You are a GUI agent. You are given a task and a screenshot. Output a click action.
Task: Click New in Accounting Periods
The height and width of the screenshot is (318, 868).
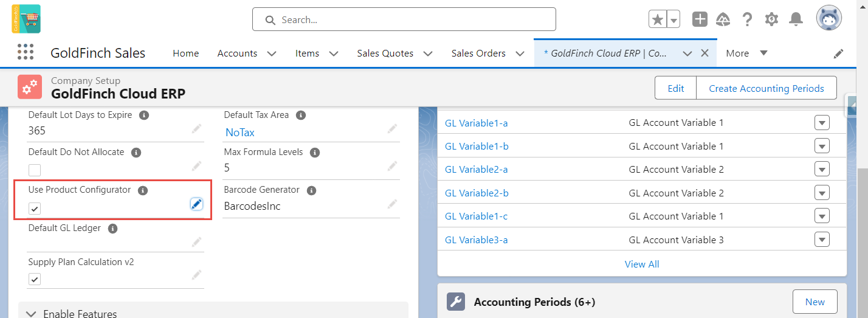815,302
